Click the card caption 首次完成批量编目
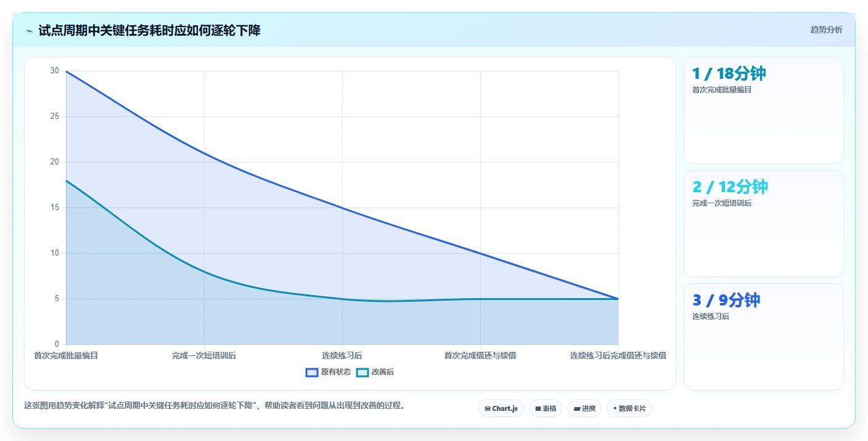The width and height of the screenshot is (868, 441). (722, 90)
